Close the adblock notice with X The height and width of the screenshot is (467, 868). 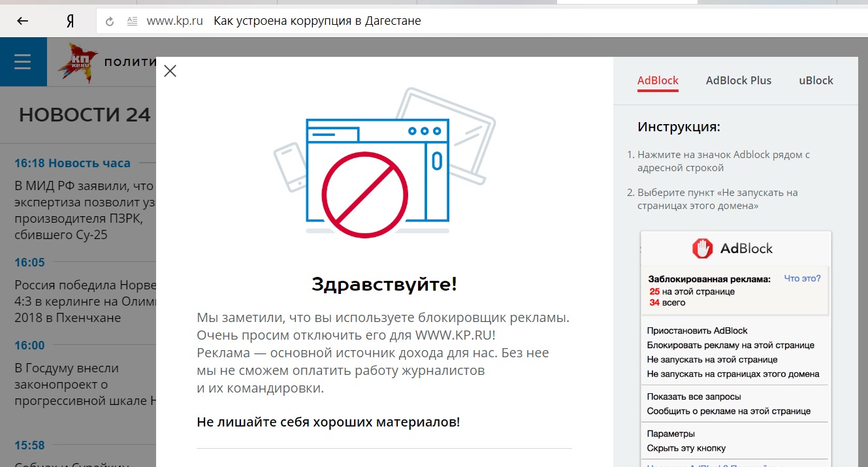click(170, 71)
